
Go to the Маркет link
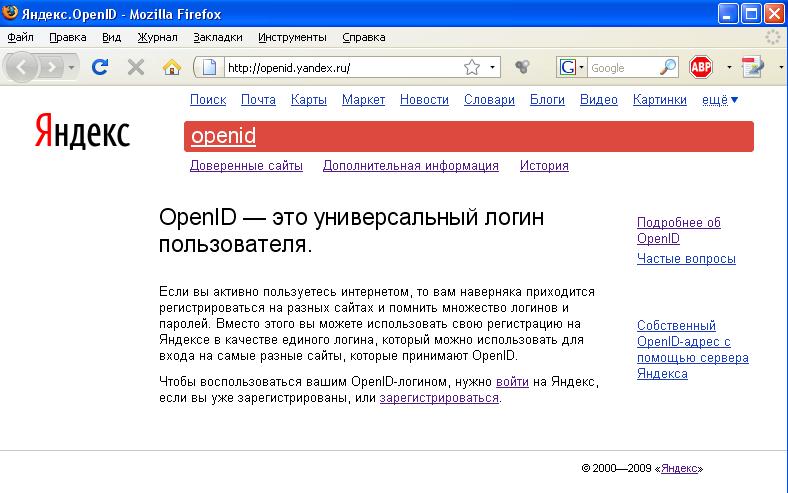(363, 100)
